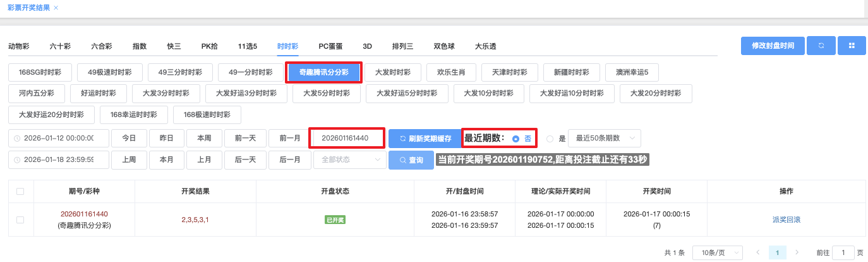This screenshot has width=868, height=262.
Task: Open the 10条/页 page size dropdown
Action: (x=718, y=253)
